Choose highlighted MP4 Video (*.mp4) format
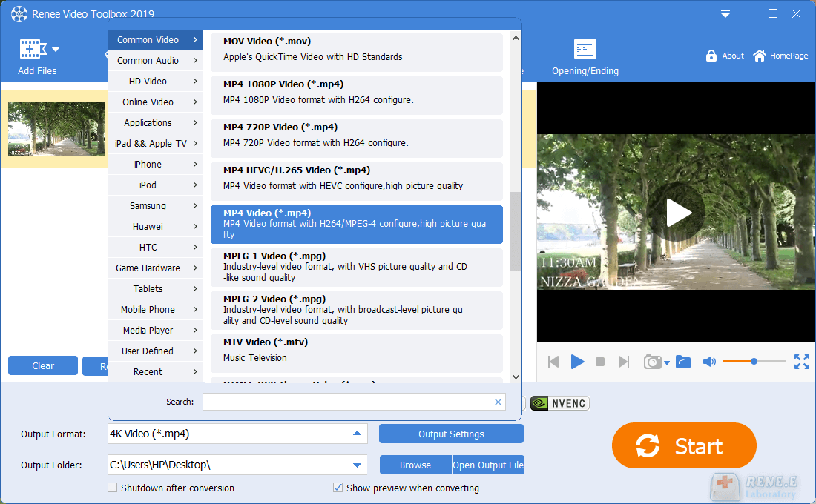This screenshot has width=816, height=504. [357, 225]
